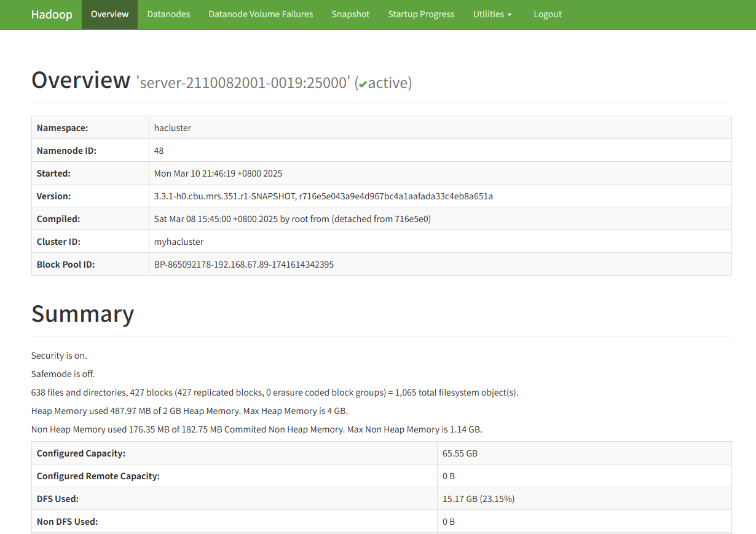Click the Hadoop brand link
Screen dimensions: 756x534
click(50, 14)
